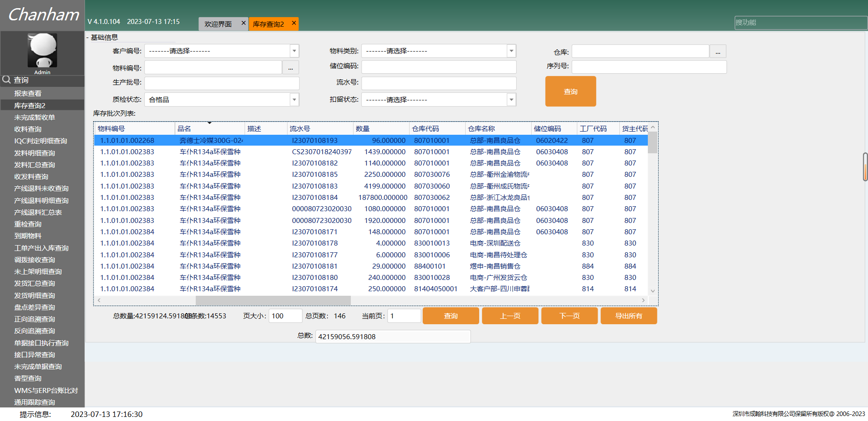Collapse the 基础信息 section
The image size is (868, 421).
[88, 38]
